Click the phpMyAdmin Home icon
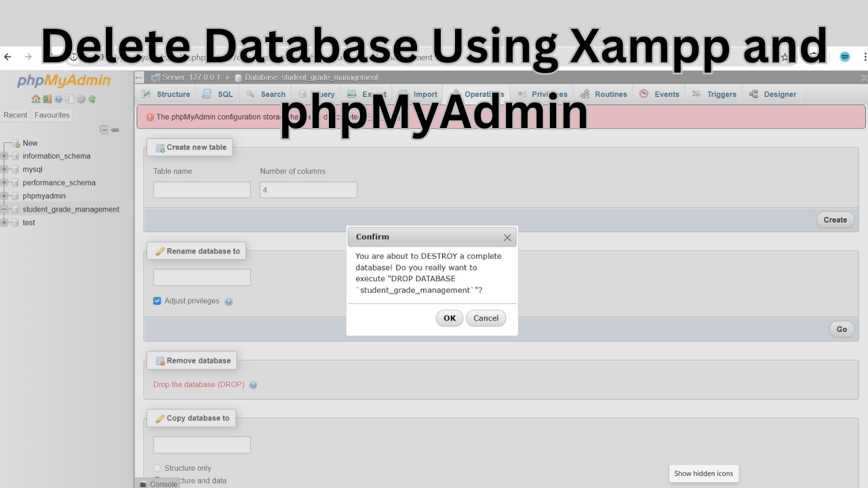 pos(36,99)
